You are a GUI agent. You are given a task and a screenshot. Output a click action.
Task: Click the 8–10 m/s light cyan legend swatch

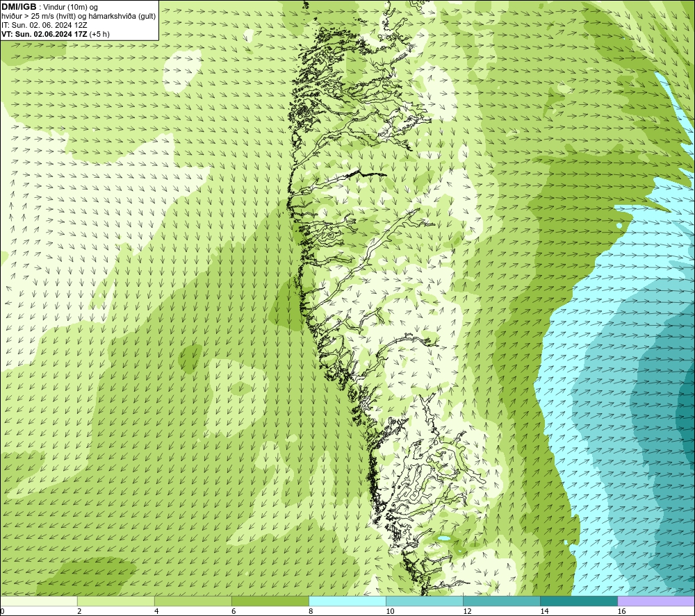(x=347, y=601)
